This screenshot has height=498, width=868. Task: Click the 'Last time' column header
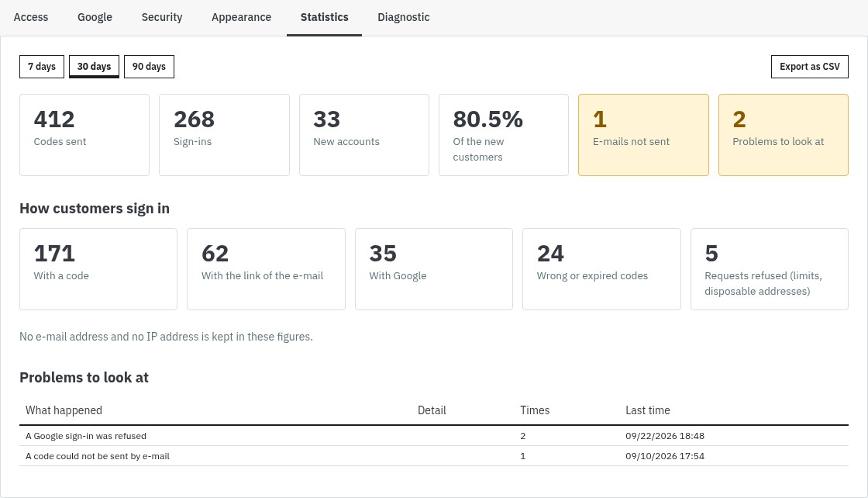pyautogui.click(x=648, y=410)
